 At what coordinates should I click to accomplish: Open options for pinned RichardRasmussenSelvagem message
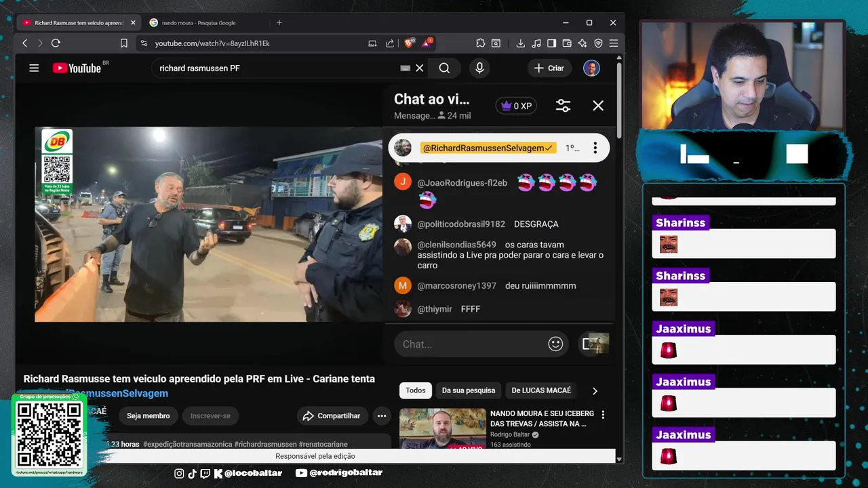pyautogui.click(x=595, y=148)
